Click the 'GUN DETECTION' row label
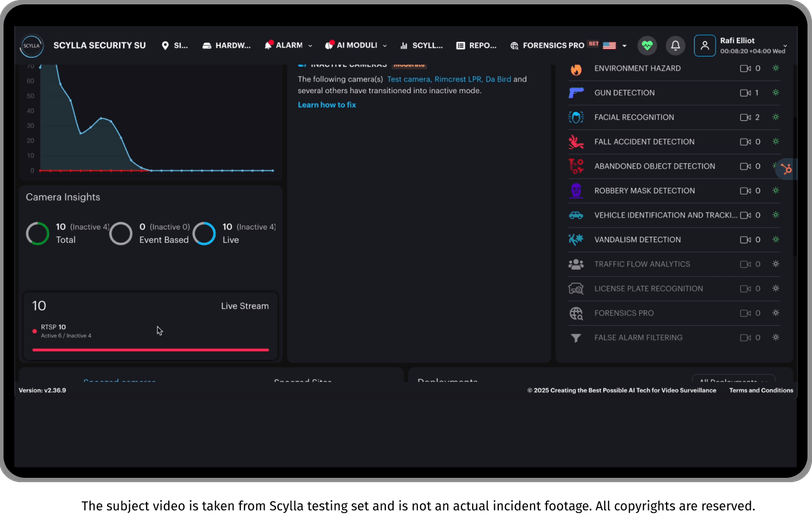 coord(624,93)
